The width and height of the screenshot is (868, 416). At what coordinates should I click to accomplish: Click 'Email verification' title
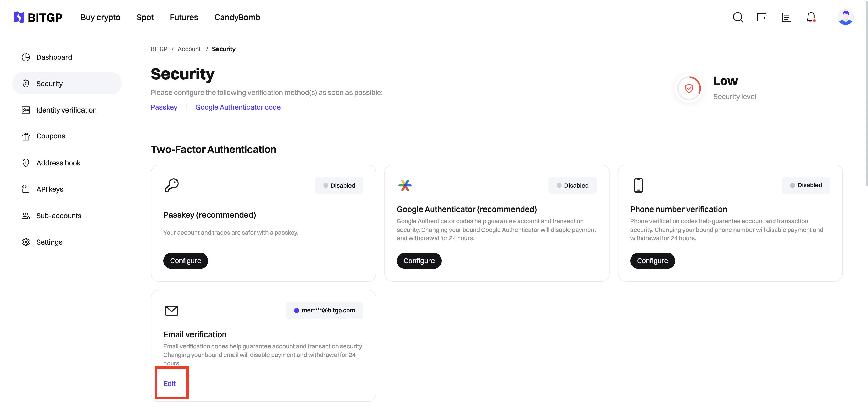tap(195, 334)
